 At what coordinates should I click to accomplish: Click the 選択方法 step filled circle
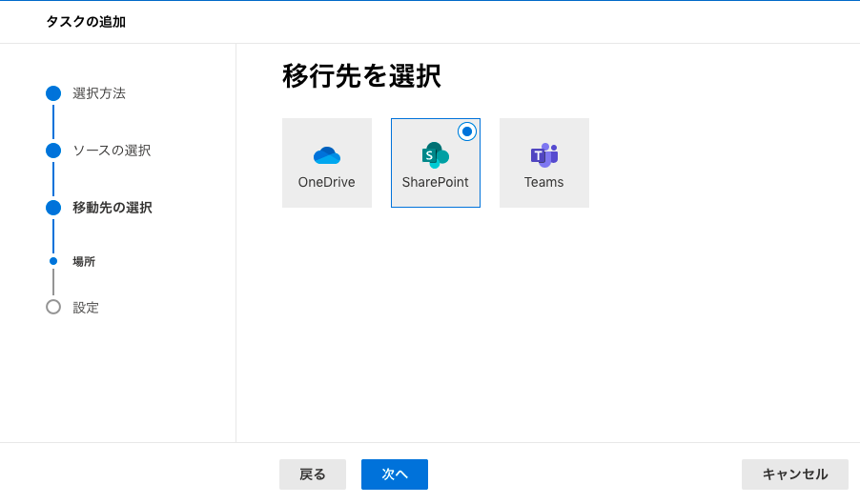click(x=53, y=93)
